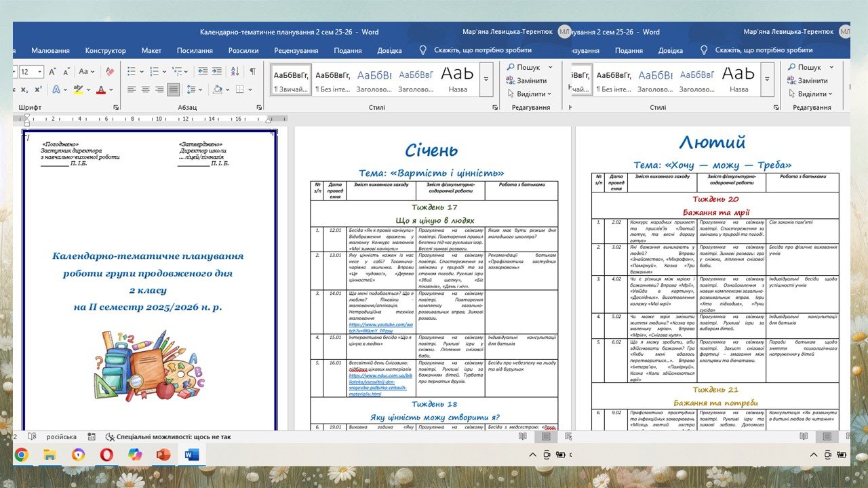
Task: Switch to the Розсилки tab
Action: point(243,50)
